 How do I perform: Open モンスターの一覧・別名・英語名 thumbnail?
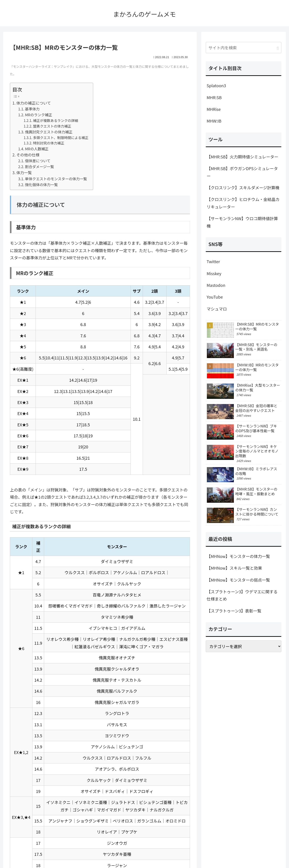[x=220, y=350]
